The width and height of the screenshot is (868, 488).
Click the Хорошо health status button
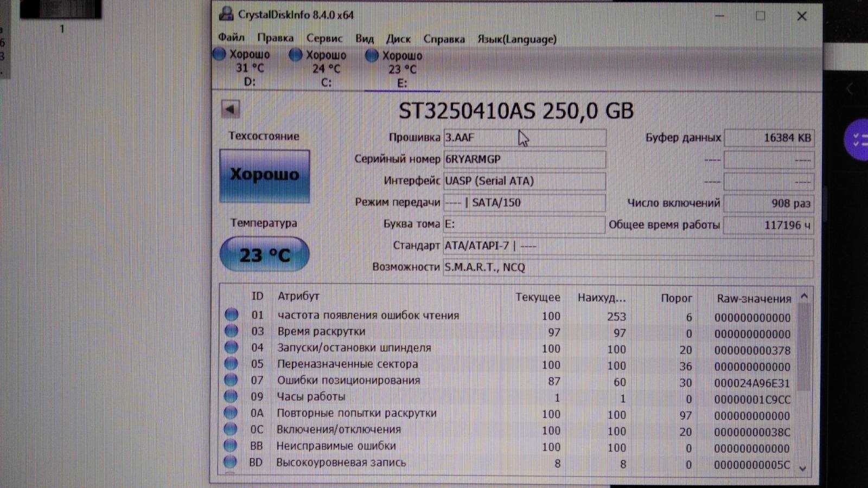pyautogui.click(x=265, y=176)
